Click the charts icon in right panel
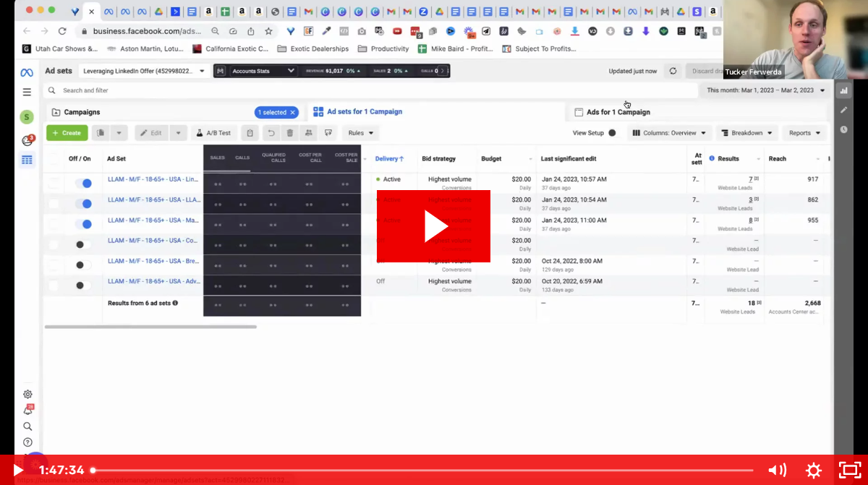868x485 pixels. [843, 91]
